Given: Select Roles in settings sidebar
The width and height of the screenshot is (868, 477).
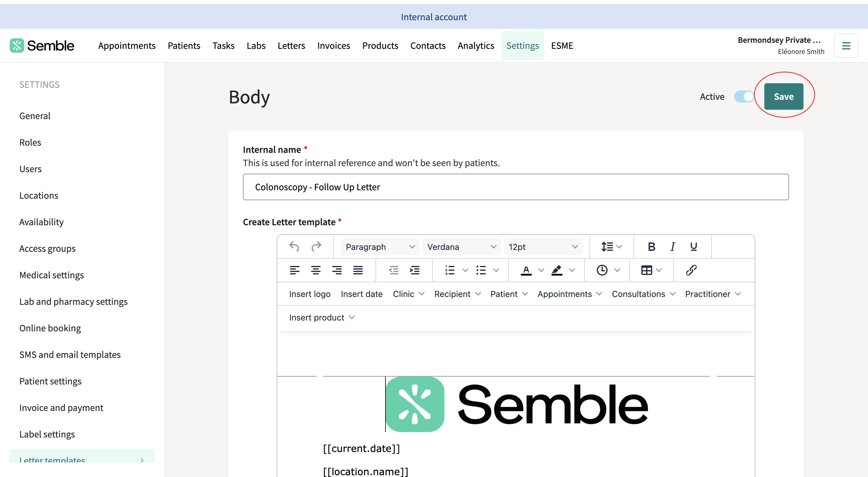Looking at the screenshot, I should [x=30, y=142].
